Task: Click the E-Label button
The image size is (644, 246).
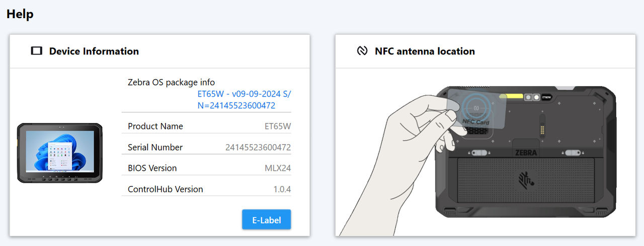Action: coord(266,220)
